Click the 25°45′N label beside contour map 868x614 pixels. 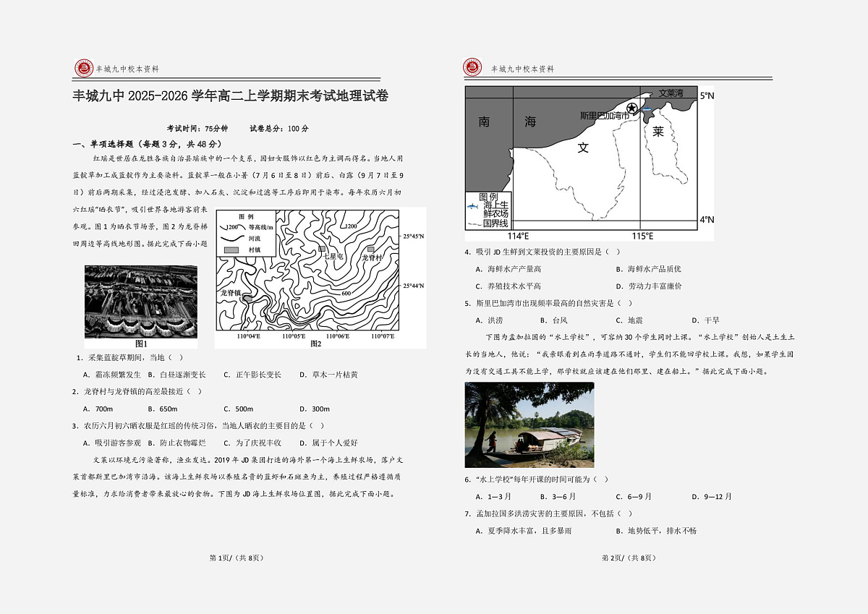(414, 236)
